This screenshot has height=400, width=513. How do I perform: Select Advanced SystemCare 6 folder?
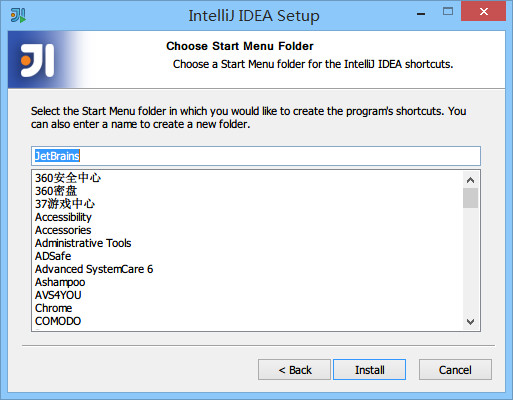click(x=94, y=269)
